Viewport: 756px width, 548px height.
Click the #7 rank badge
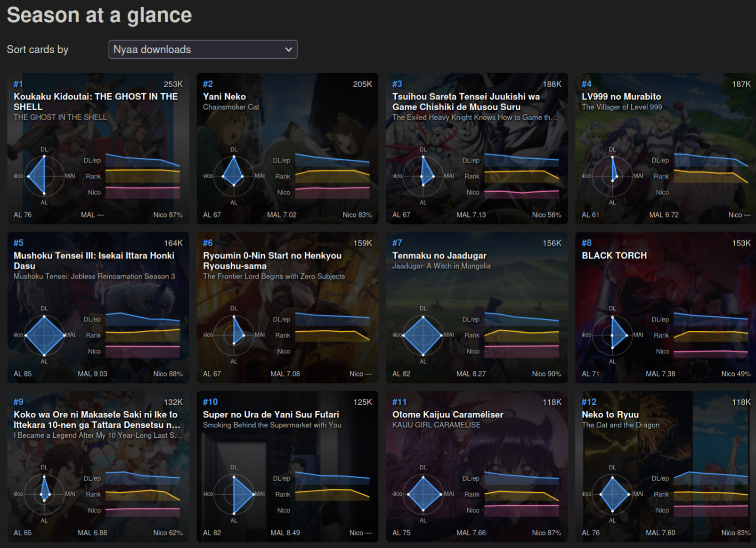tap(397, 243)
